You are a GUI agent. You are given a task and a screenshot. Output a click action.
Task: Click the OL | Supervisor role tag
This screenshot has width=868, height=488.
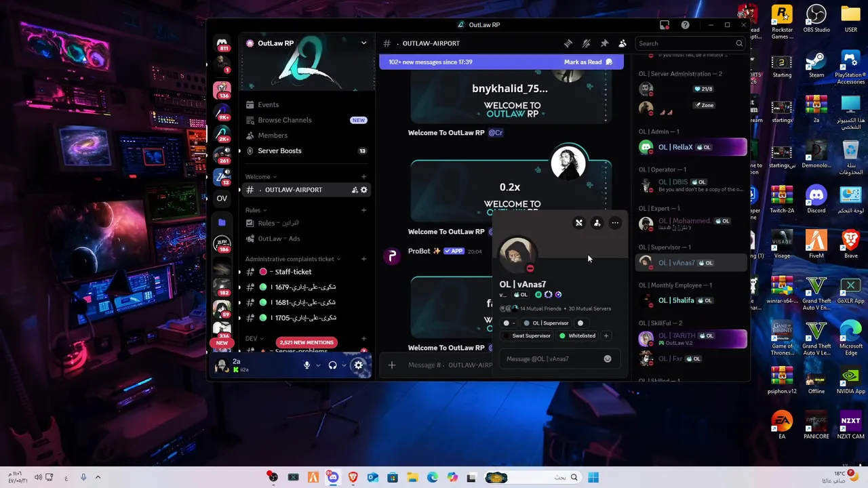[x=546, y=323]
